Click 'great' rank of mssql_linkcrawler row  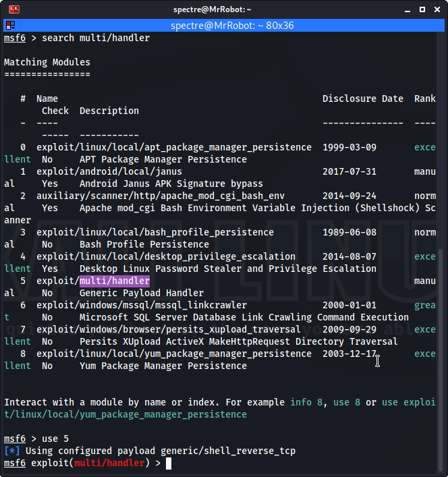click(x=425, y=305)
